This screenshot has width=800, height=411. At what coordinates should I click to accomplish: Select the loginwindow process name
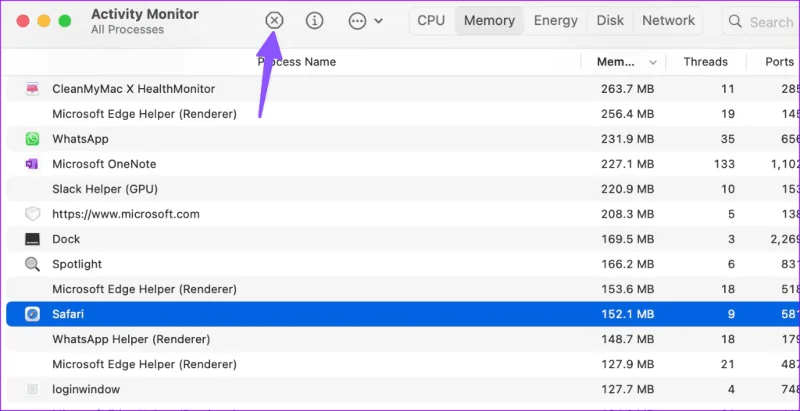coord(86,390)
